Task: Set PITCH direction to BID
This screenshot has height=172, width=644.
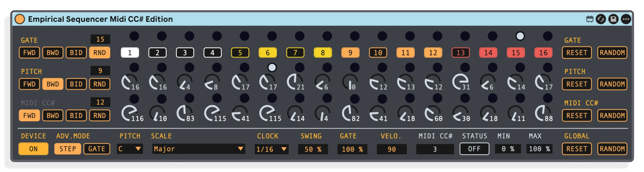Action: pyautogui.click(x=76, y=84)
